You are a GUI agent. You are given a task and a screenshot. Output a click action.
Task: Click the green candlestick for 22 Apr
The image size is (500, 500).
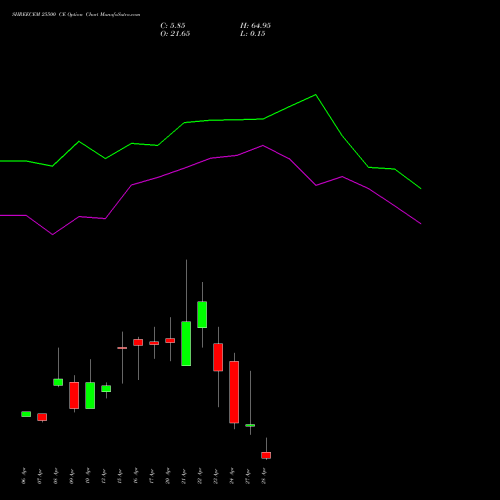tap(202, 315)
